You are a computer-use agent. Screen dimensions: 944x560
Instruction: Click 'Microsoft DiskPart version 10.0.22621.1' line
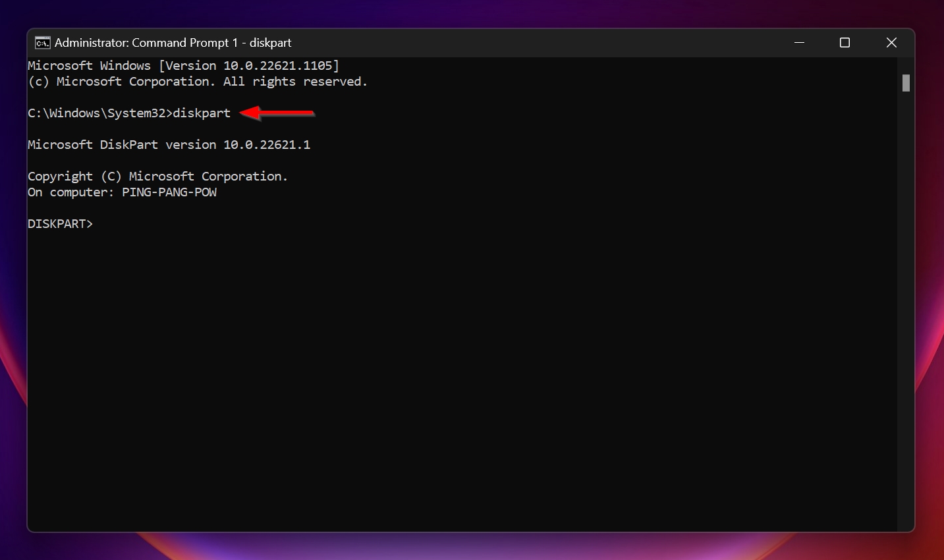169,145
